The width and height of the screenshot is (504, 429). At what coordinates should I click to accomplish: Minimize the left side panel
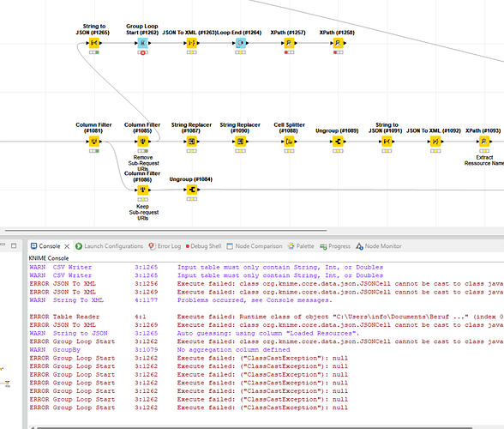pyautogui.click(x=3, y=245)
